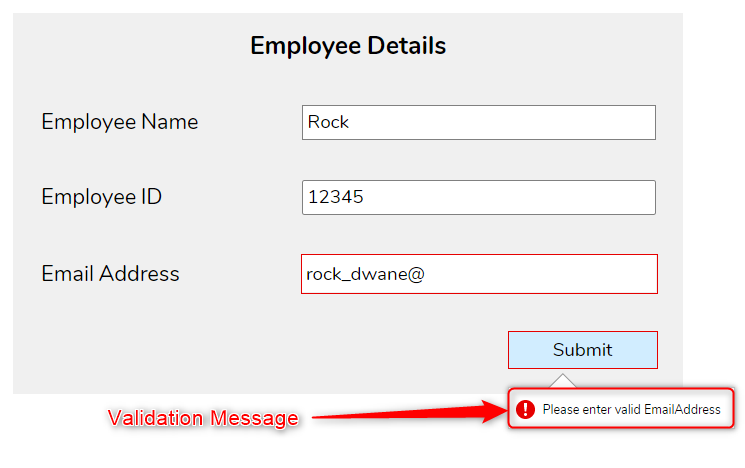
Task: Click the '12345' value in ID field
Action: pos(336,197)
